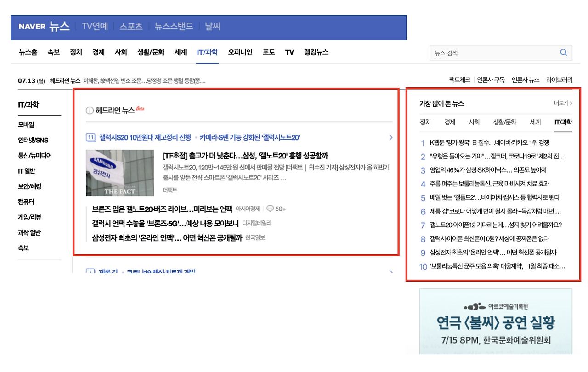Open the 라이브러리 link
This screenshot has height=372, width=588.
[560, 80]
